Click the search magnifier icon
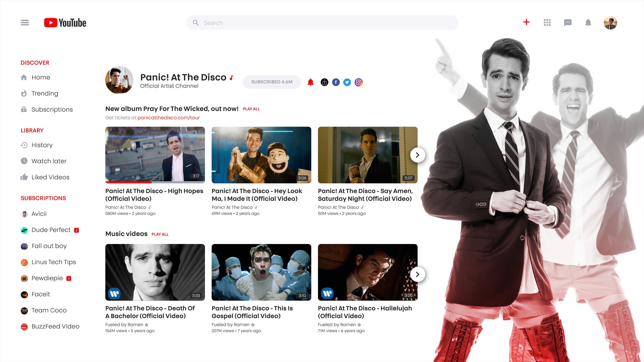 point(196,23)
